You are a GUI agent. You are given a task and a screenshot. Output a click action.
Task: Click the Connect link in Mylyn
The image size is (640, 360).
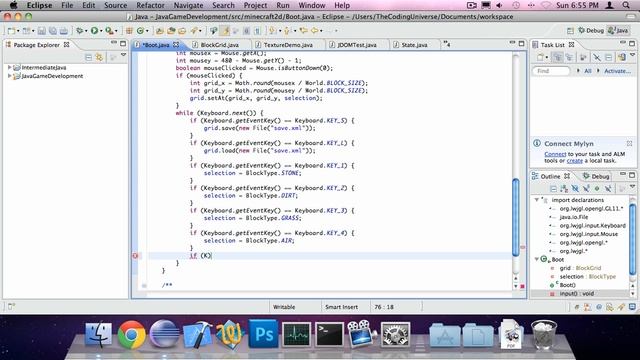555,154
